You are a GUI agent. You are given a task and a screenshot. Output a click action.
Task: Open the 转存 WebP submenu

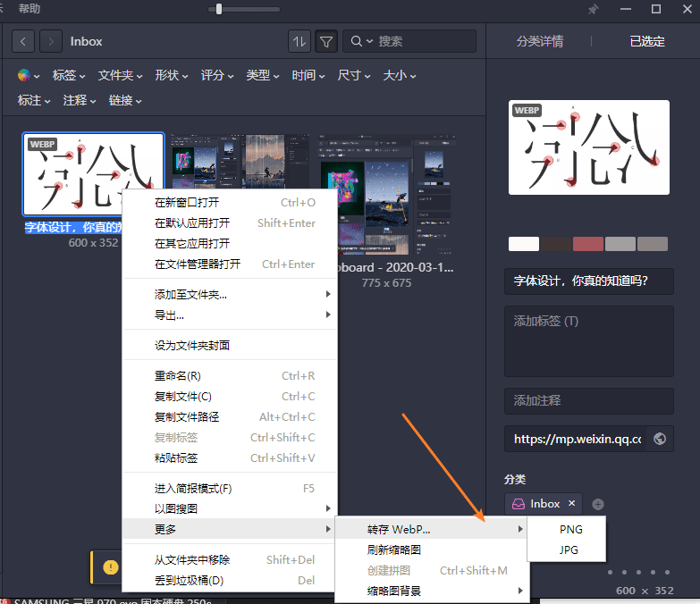(431, 530)
